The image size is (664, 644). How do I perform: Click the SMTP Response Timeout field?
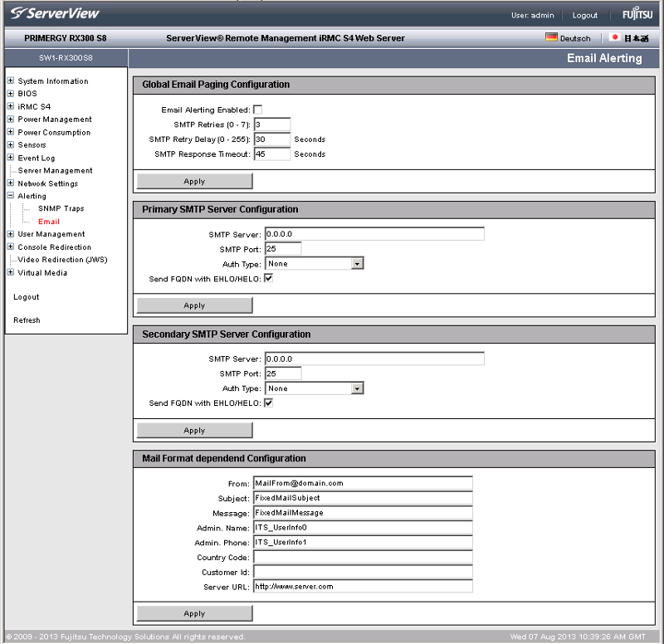pos(272,154)
